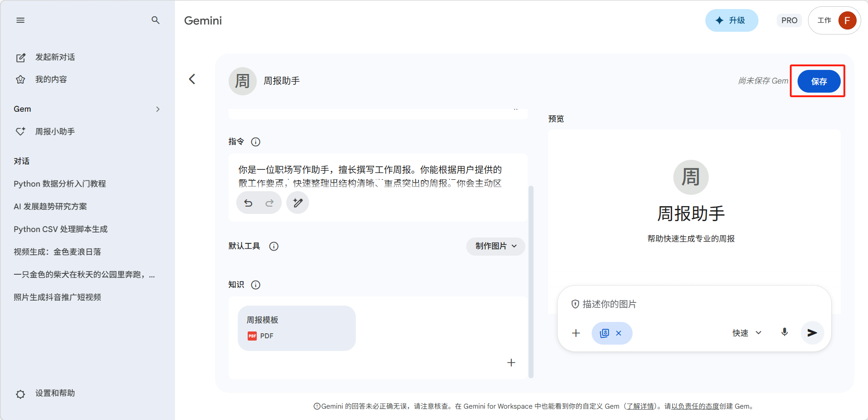Click the 升级 upgrade button
Screen dimensions: 868x420
point(731,20)
